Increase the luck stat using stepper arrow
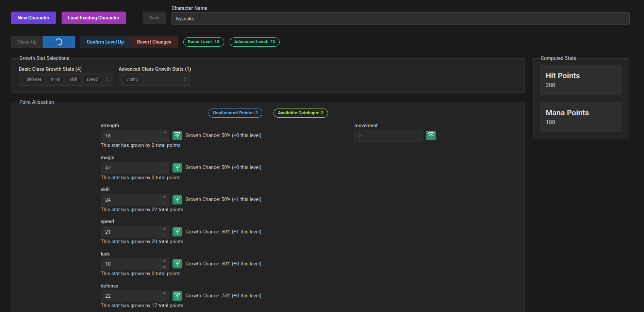 (165, 261)
